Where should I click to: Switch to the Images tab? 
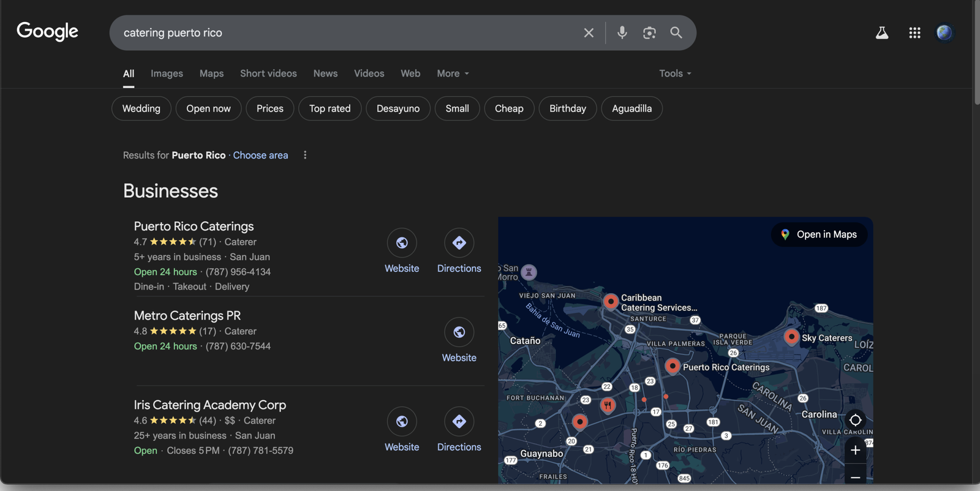[x=167, y=73]
